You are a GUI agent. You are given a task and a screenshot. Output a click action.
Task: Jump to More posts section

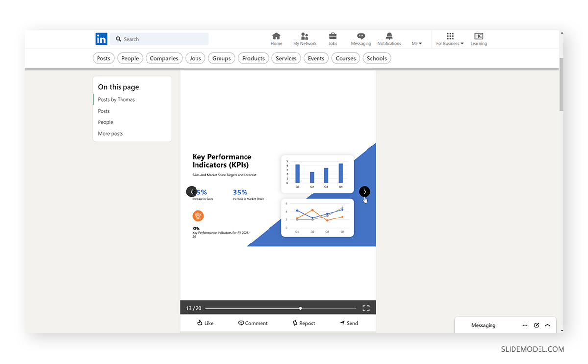[x=110, y=133]
